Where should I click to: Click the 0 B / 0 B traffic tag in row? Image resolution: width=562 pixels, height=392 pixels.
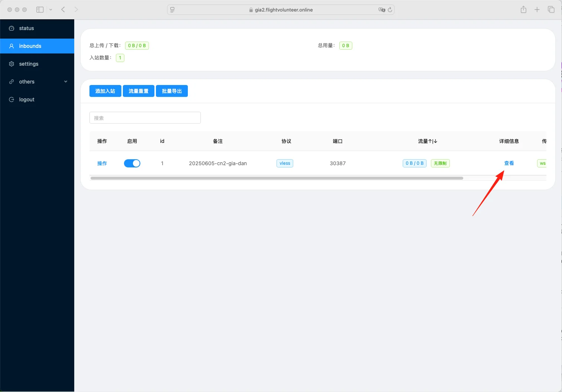[x=415, y=163]
